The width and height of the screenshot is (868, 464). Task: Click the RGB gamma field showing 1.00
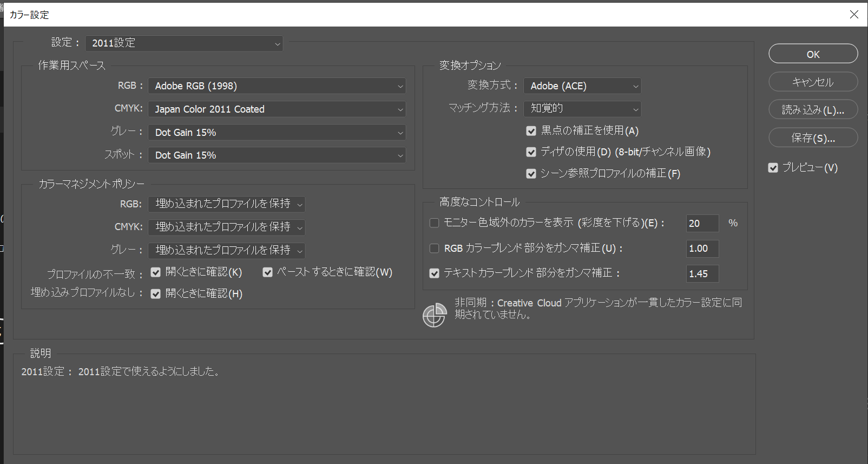[x=702, y=249]
